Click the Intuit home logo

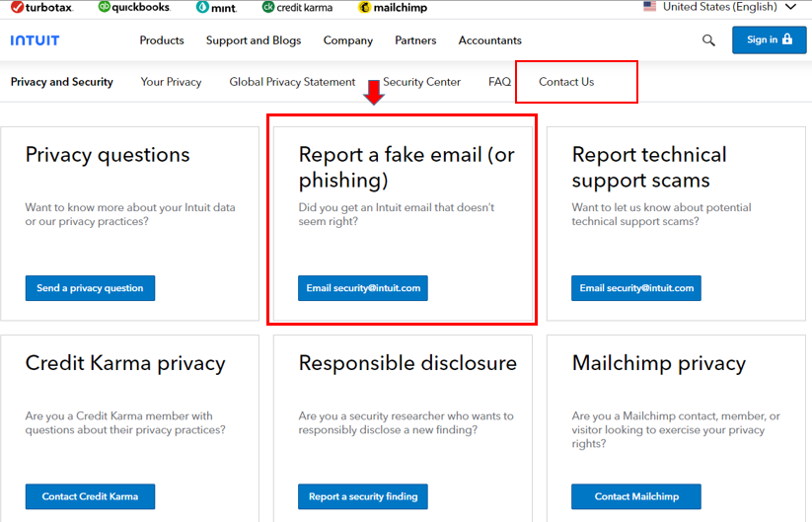pyautogui.click(x=35, y=40)
